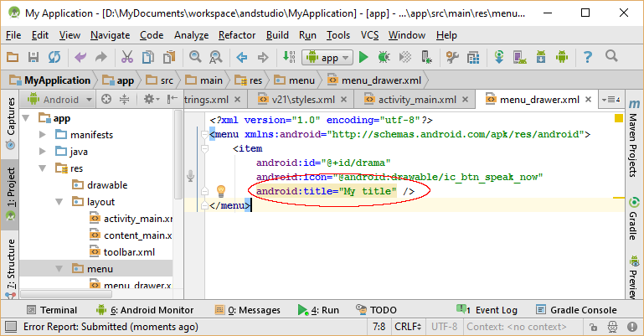Open the AVD Manager icon
Viewport: 644px width, 336px height.
[x=520, y=57]
